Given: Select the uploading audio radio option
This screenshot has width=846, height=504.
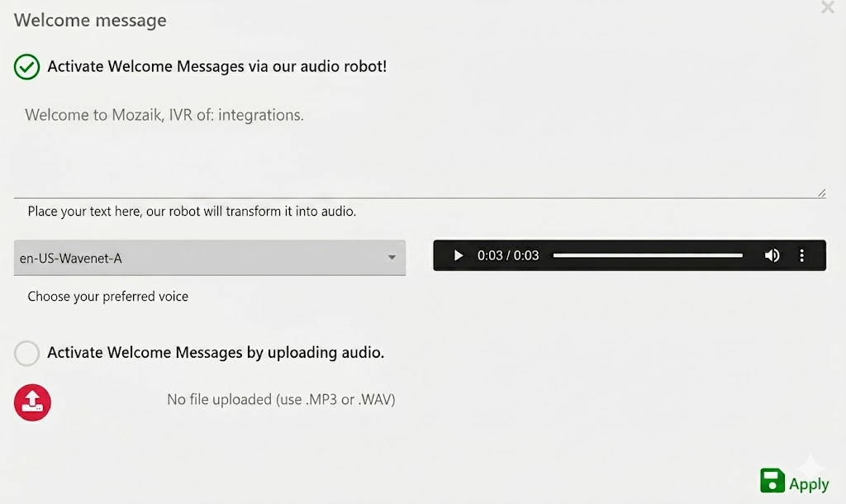Looking at the screenshot, I should click(26, 353).
